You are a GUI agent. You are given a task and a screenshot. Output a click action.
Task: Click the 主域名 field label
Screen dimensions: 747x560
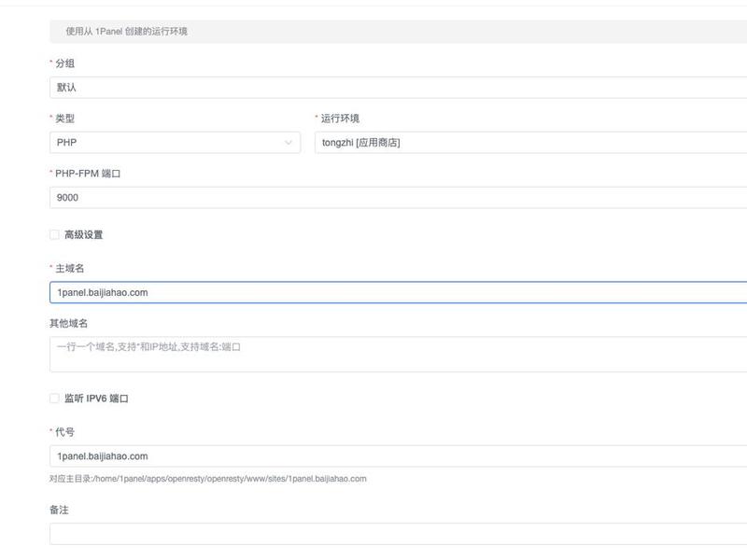(69, 269)
